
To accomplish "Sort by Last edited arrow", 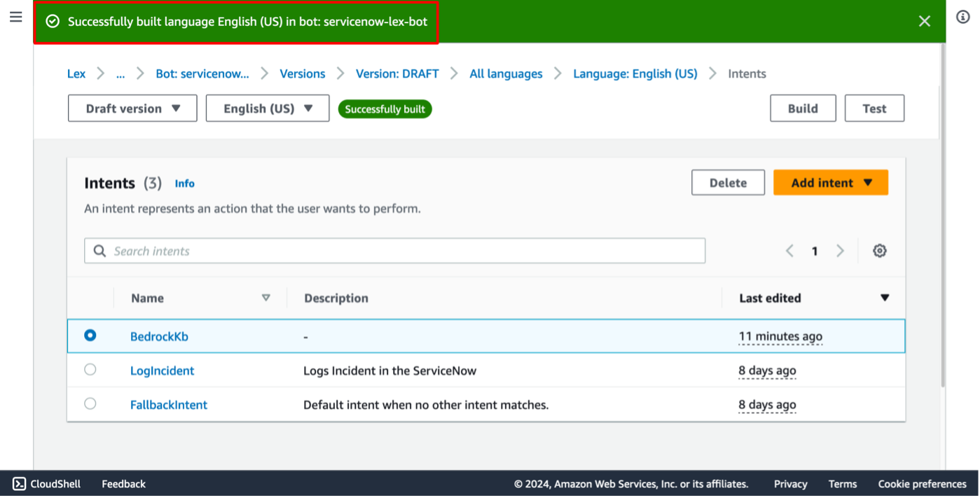I will 885,298.
